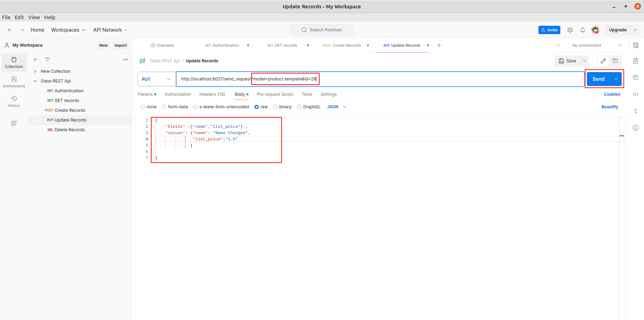Open the comments panel in right sidebar
Screen dimensions: 644x320
pyautogui.click(x=636, y=77)
